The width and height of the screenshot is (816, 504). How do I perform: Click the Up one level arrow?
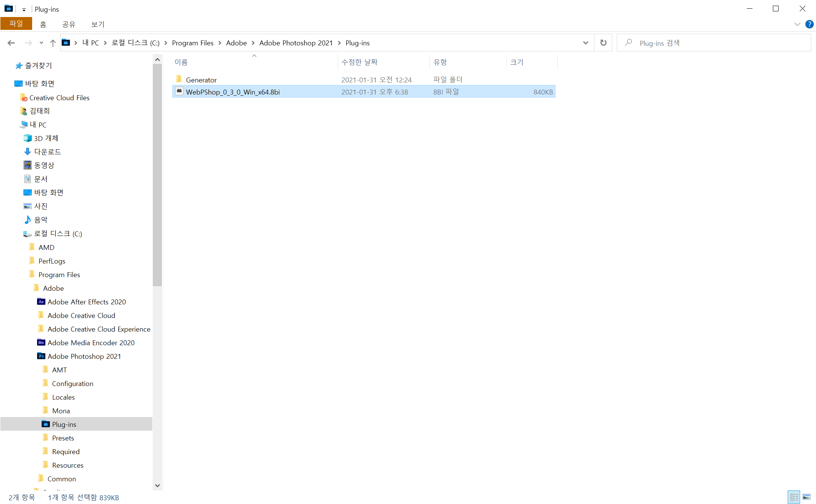[53, 43]
